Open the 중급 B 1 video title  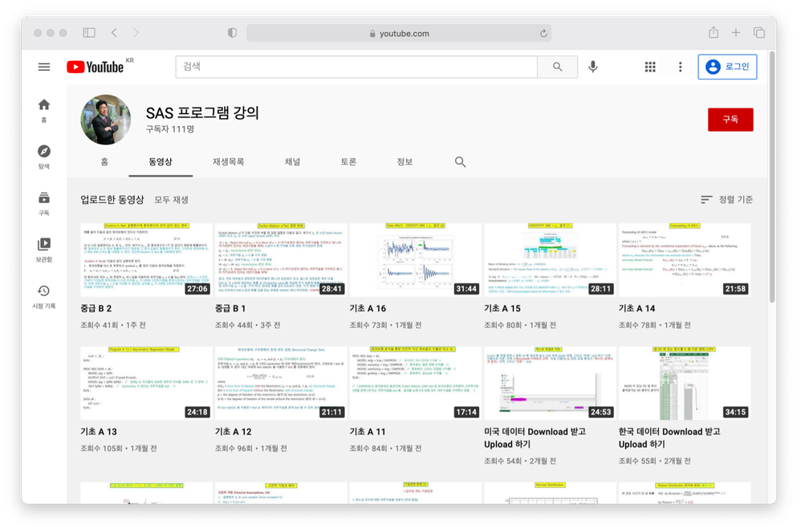tap(230, 308)
